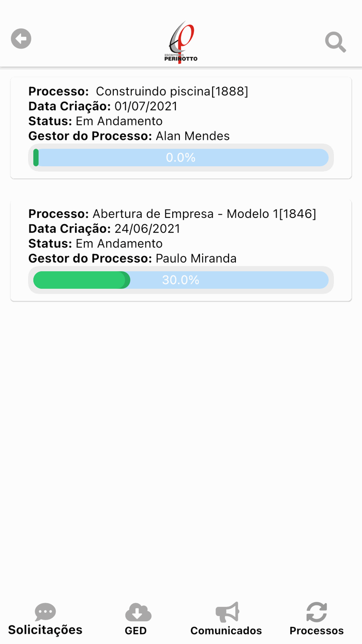Click the 0.0% progress bar
362x644 pixels.
(x=181, y=157)
